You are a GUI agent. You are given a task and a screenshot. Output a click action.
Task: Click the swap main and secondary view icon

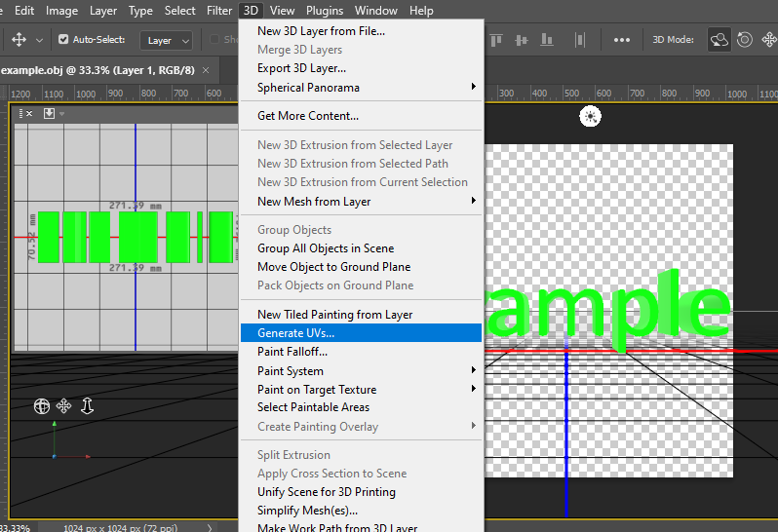49,114
